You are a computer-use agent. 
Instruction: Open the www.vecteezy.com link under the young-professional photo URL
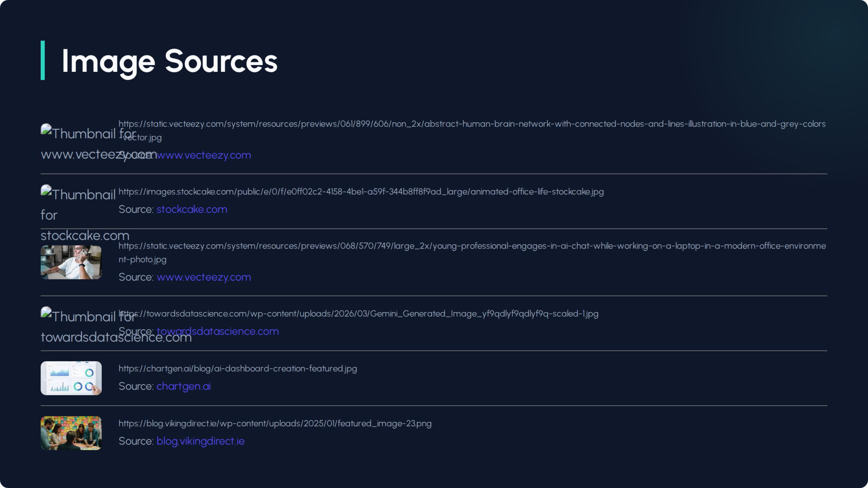click(x=203, y=277)
